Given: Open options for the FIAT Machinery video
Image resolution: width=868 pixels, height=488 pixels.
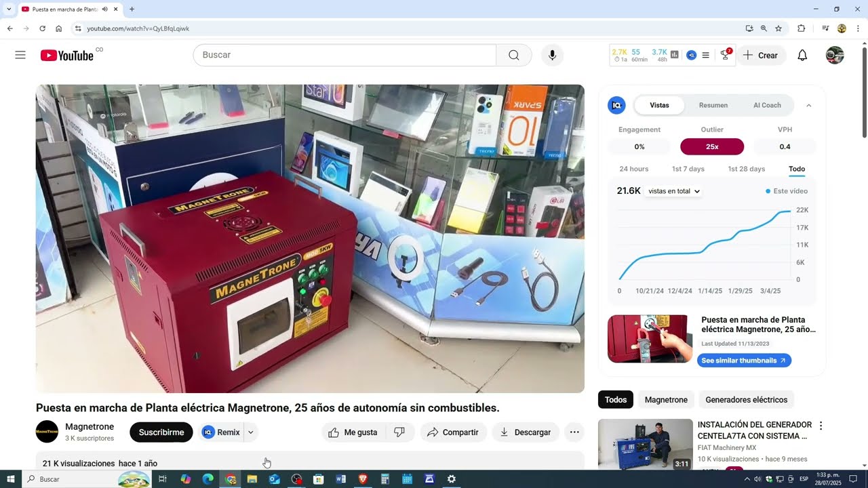Looking at the screenshot, I should tap(821, 426).
